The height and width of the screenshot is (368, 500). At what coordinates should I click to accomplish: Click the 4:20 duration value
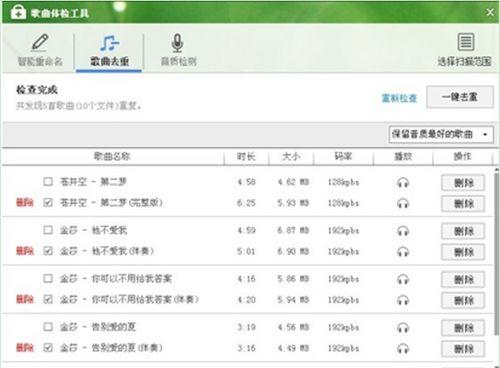tap(246, 299)
